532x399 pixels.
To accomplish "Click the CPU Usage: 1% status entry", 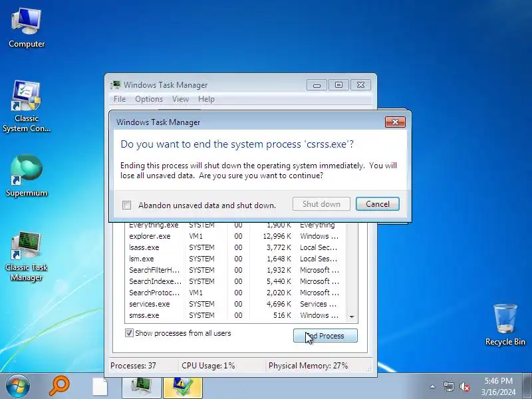I will (208, 365).
